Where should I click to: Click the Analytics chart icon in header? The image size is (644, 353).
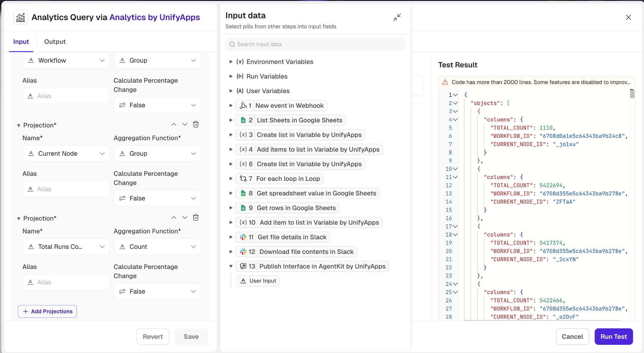coord(20,17)
